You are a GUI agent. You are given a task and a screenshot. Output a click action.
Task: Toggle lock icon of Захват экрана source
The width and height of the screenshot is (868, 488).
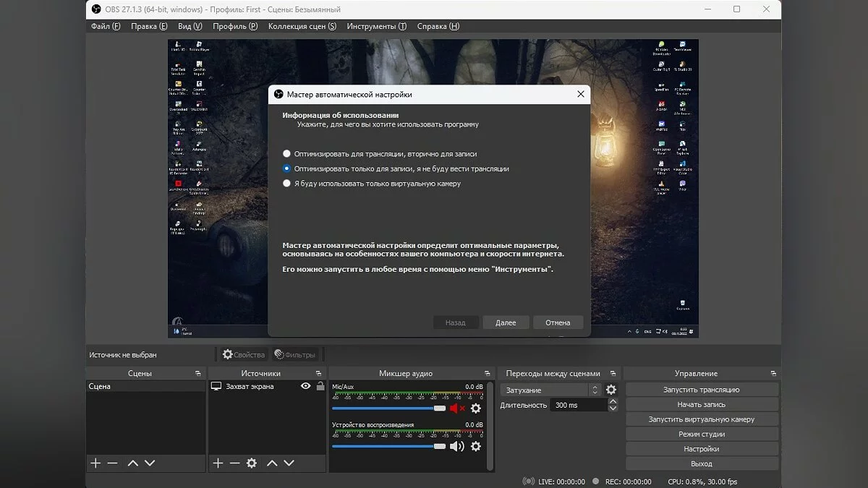click(x=320, y=386)
